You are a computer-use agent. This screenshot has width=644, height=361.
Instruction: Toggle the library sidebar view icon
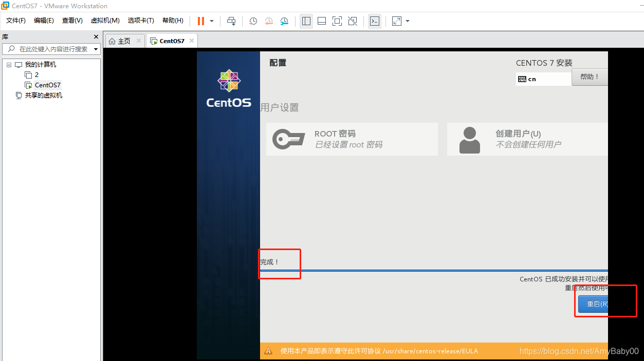point(306,21)
